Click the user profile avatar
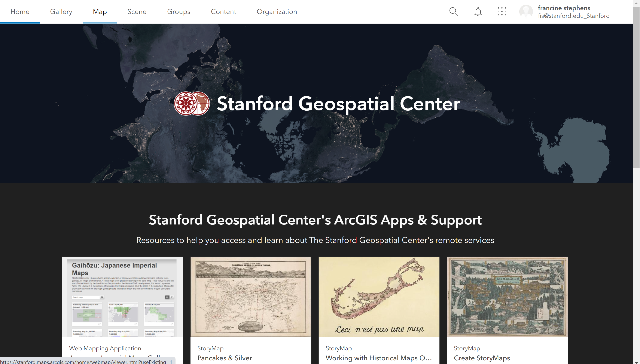Viewport: 640px width, 364px height. 526,12
